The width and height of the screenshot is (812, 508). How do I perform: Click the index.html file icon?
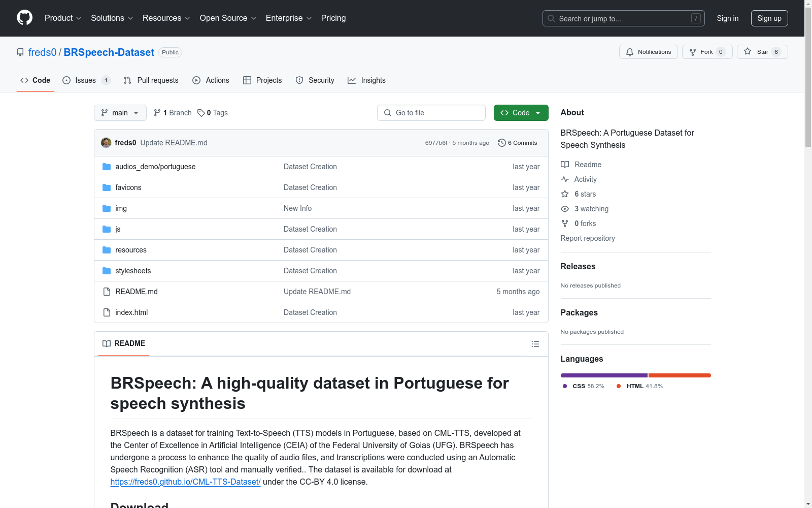coord(107,312)
